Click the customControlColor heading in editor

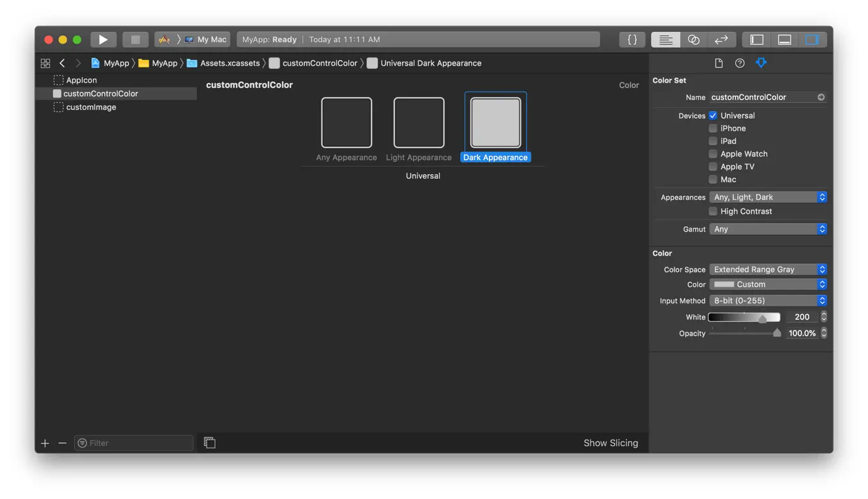[x=250, y=85]
